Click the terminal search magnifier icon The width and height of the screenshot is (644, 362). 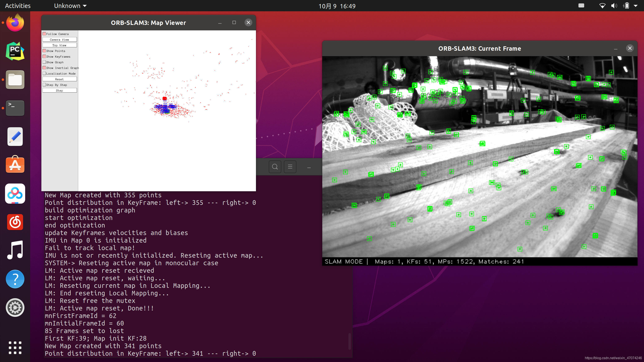[275, 167]
